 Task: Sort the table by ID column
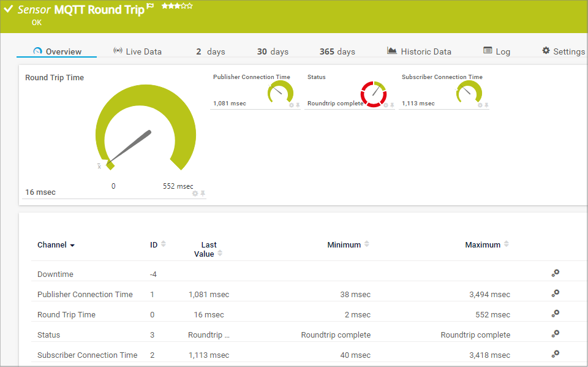[163, 244]
